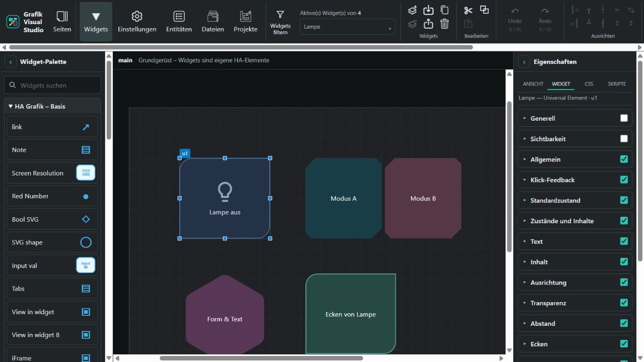Image resolution: width=644 pixels, height=362 pixels.
Task: Click the layers-plus icon in Widgets group
Action: click(413, 10)
